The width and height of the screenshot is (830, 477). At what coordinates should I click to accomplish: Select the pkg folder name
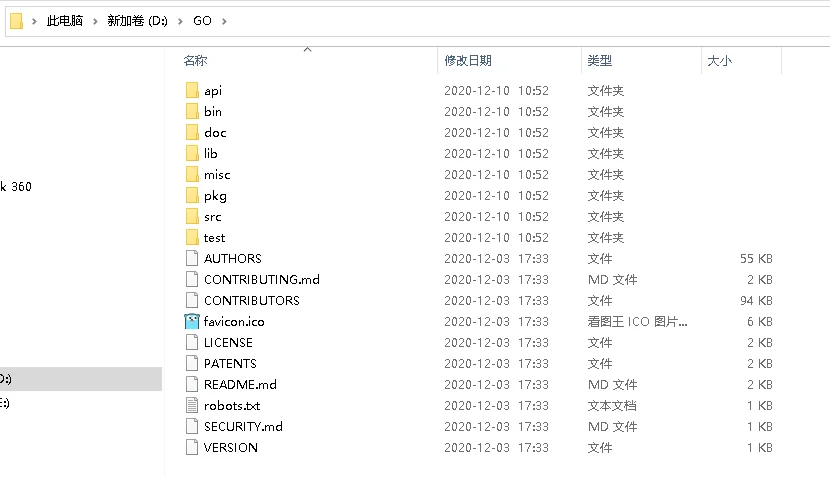coord(215,196)
